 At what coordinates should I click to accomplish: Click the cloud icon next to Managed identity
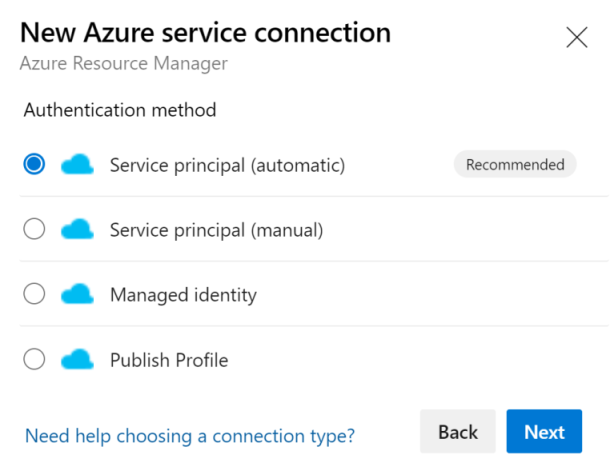pyautogui.click(x=77, y=294)
